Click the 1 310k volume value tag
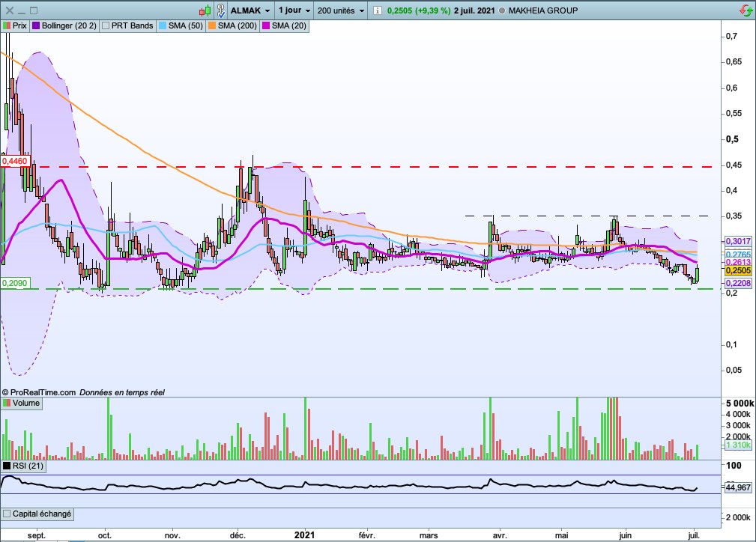Screen dimensions: 756x542 [738, 445]
